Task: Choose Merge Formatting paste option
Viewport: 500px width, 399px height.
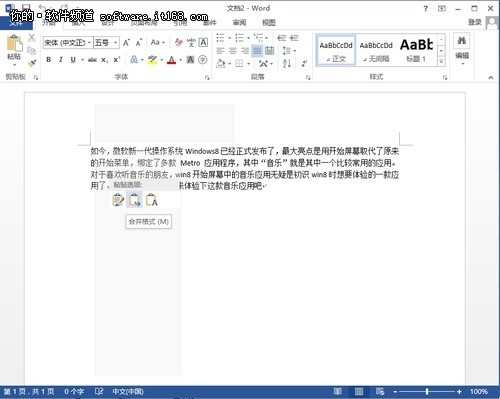Action: (x=134, y=200)
